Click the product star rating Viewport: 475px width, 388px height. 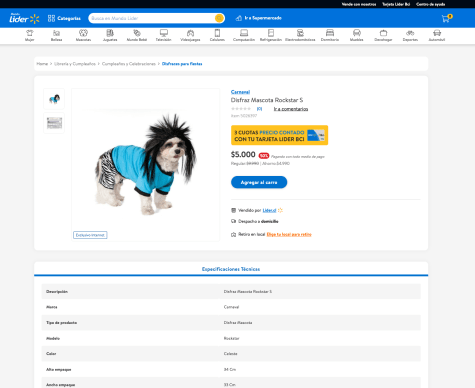point(241,109)
